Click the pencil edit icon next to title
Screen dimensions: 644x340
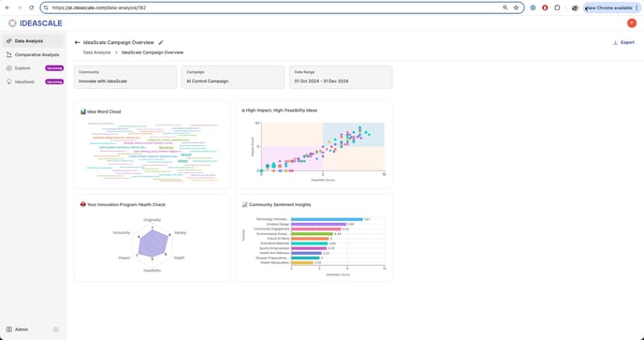click(161, 42)
